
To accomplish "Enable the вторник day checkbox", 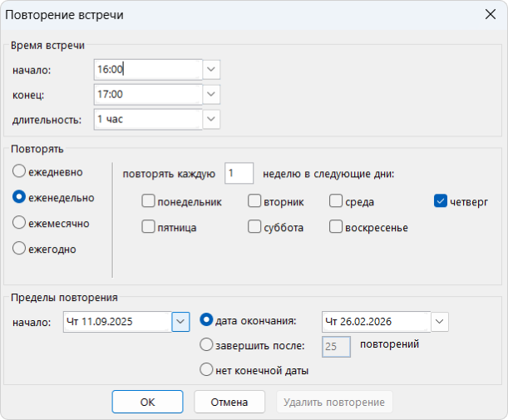I will click(255, 201).
